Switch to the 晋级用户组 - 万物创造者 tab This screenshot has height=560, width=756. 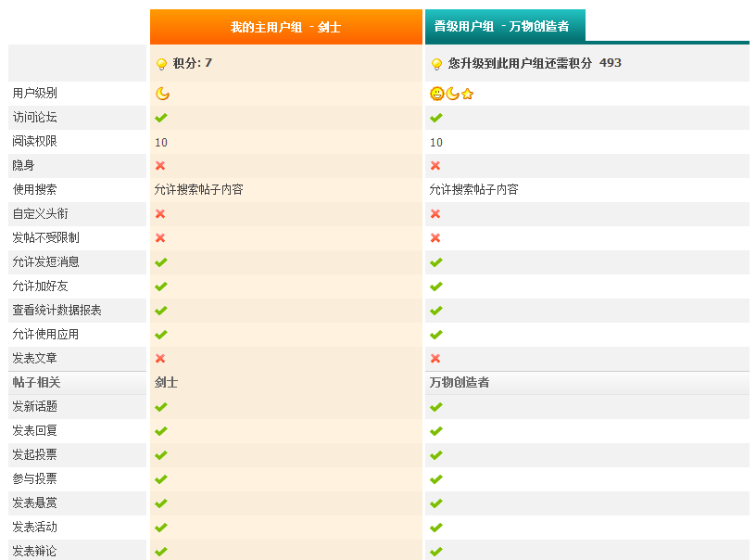[x=505, y=26]
